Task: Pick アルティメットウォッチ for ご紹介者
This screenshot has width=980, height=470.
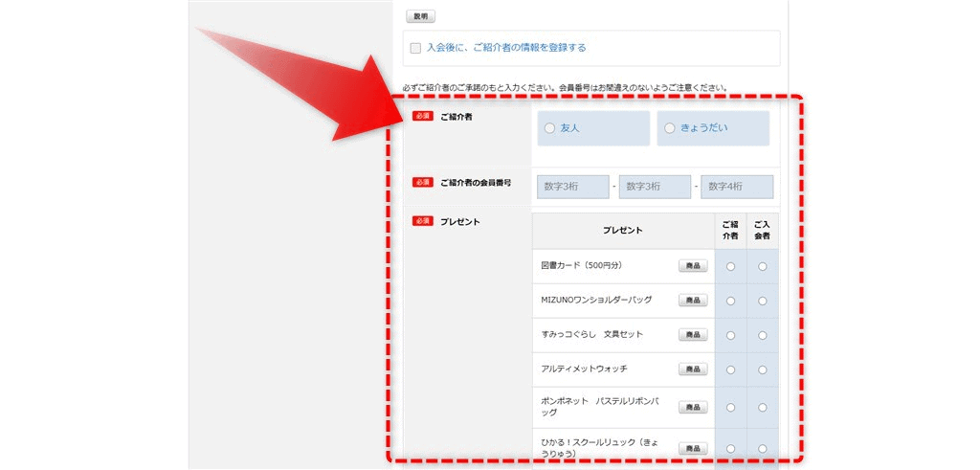Action: click(731, 370)
